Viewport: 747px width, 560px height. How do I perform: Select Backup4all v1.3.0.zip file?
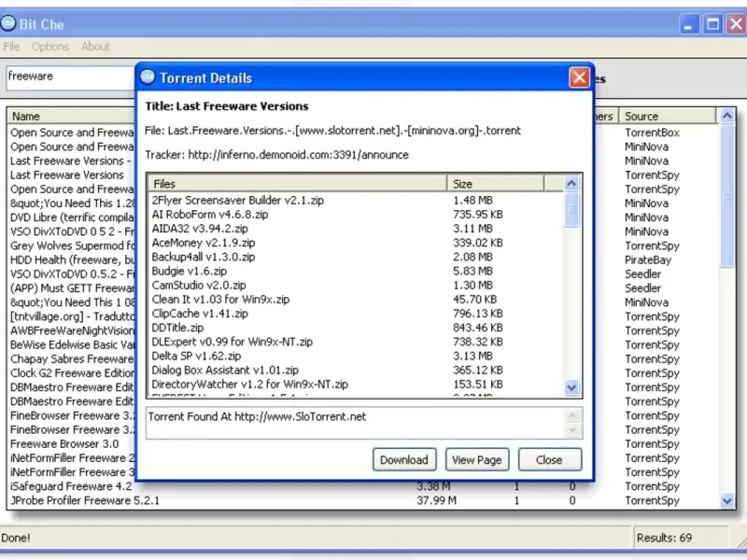coord(204,258)
